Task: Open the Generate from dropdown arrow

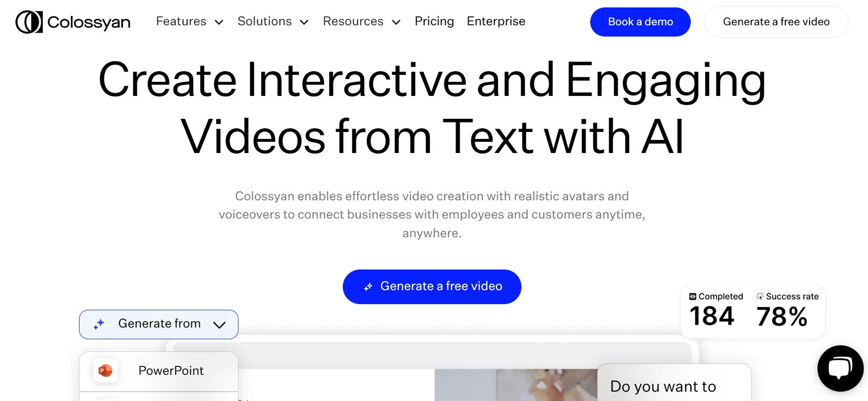Action: pos(219,325)
